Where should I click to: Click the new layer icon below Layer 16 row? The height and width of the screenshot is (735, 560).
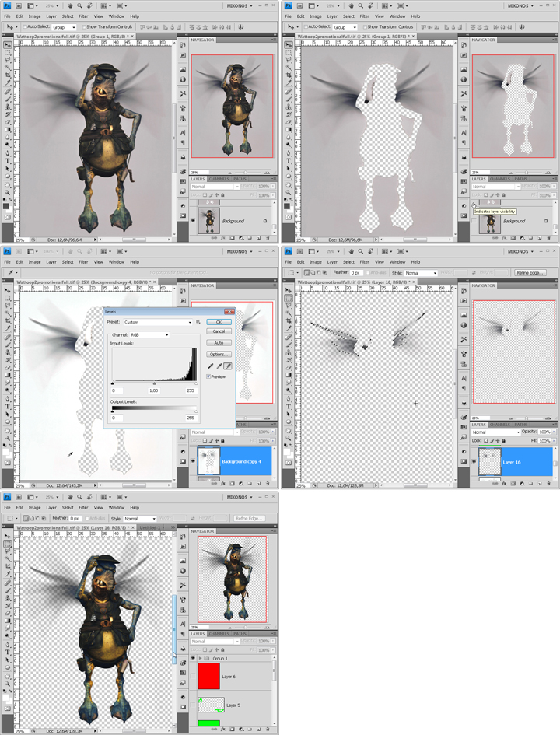[541, 483]
